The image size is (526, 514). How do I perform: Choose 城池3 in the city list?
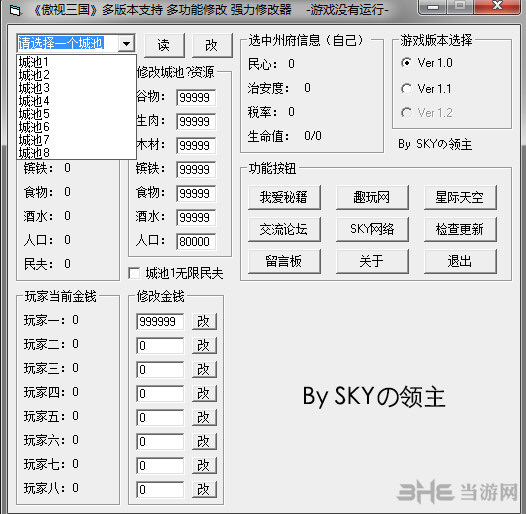(76, 88)
